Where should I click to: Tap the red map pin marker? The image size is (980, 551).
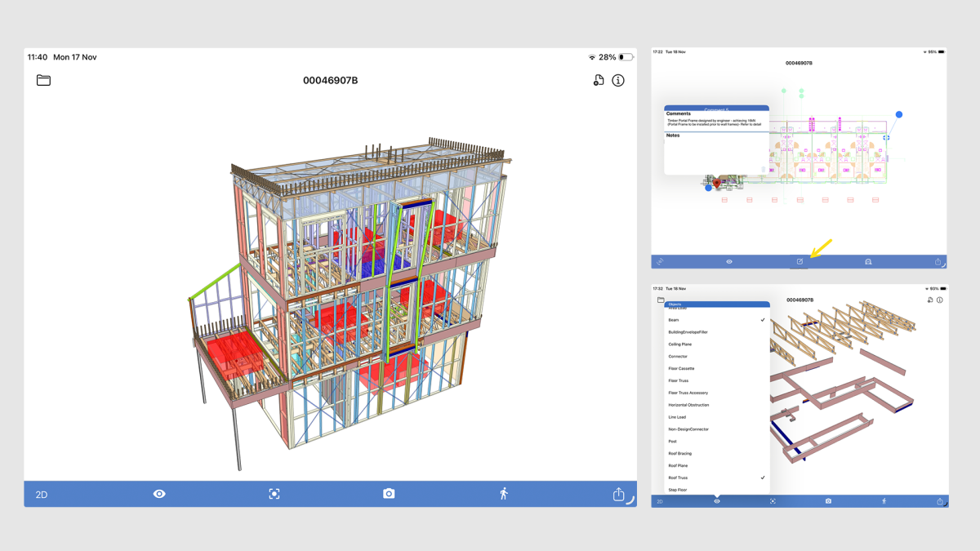[x=717, y=184]
